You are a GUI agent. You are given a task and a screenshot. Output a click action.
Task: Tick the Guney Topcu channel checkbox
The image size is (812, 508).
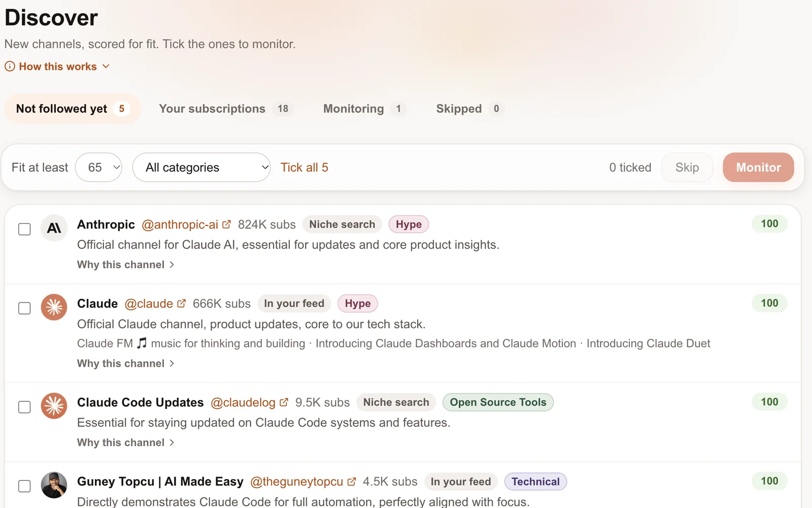click(24, 486)
